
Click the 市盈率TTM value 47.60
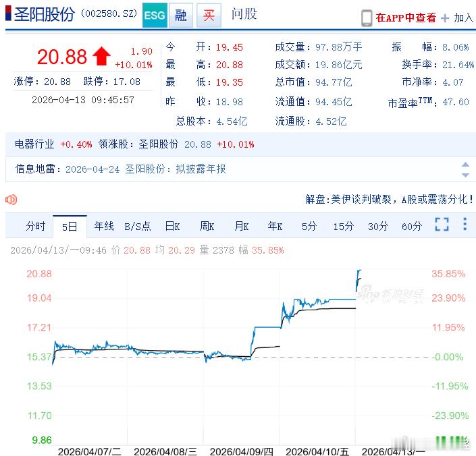[456, 102]
